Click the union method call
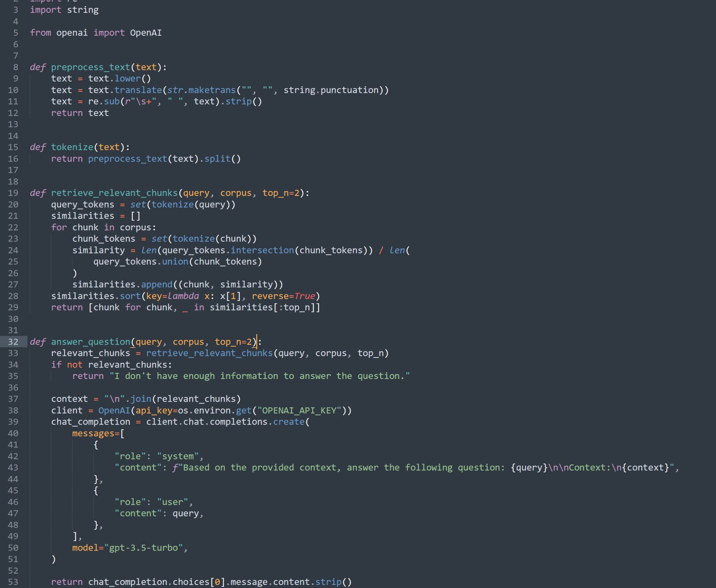Viewport: 716px width, 588px height. point(175,262)
